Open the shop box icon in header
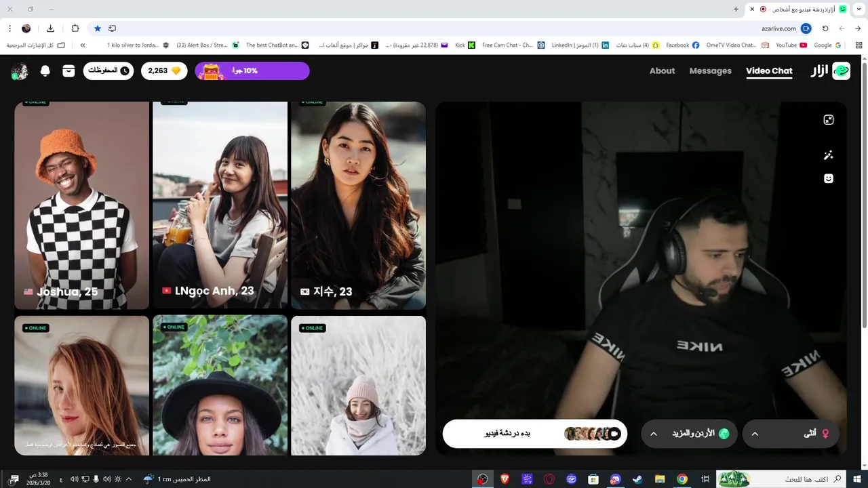 tap(68, 71)
